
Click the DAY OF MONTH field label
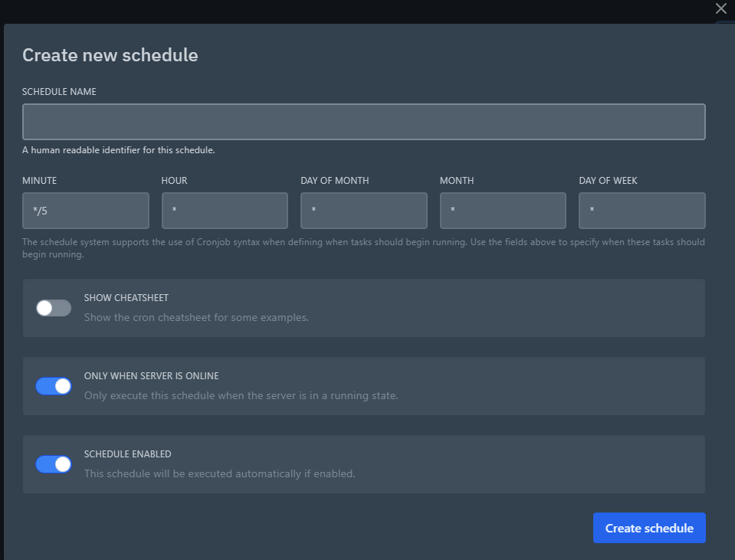334,181
